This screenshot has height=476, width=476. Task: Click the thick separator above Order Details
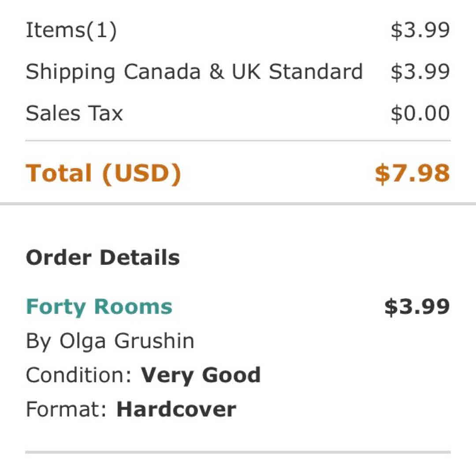pos(238,204)
